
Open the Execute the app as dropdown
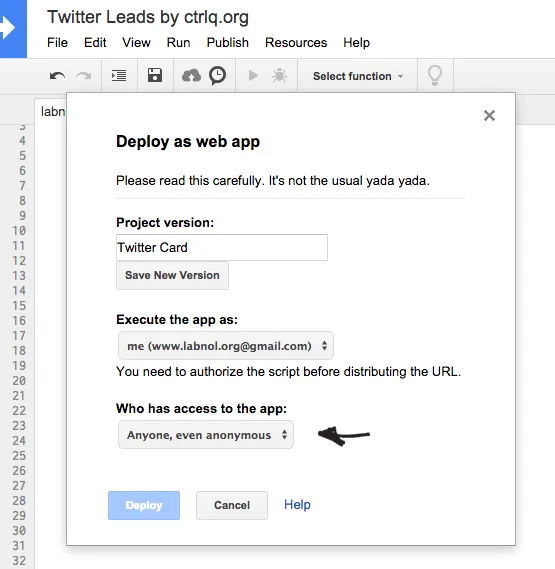(226, 346)
